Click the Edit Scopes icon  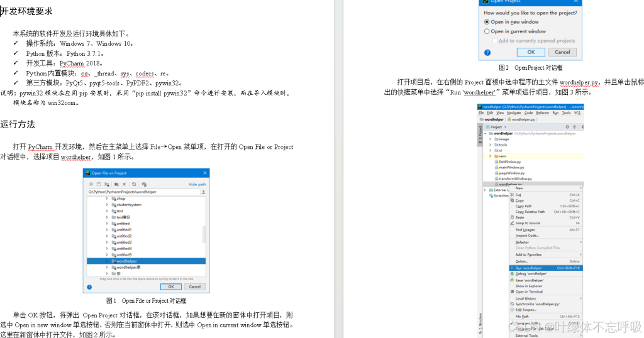coord(512,310)
